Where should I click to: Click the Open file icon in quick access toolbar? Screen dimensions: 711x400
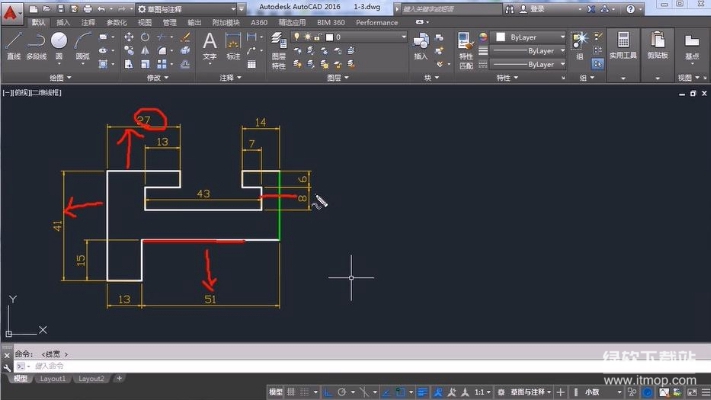point(47,9)
